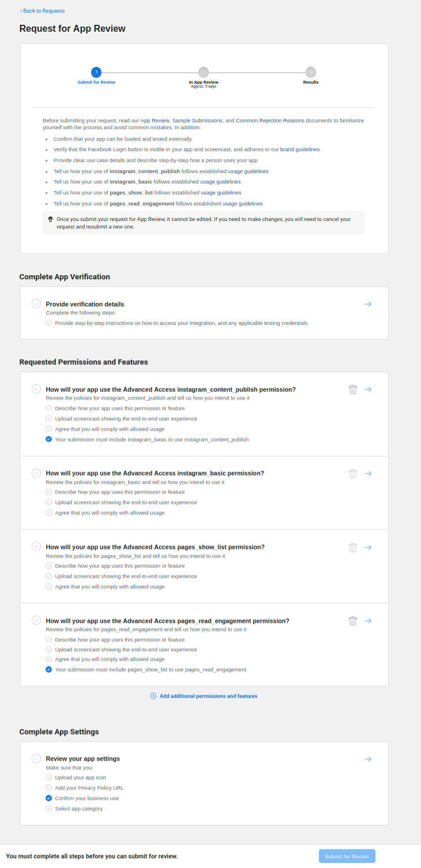Select the Results stage
This screenshot has width=421, height=868.
tap(311, 72)
